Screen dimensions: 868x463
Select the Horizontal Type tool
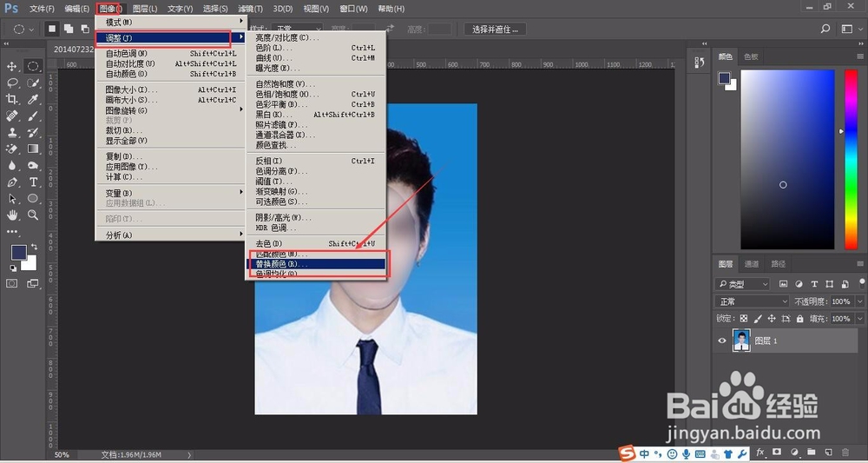(33, 182)
